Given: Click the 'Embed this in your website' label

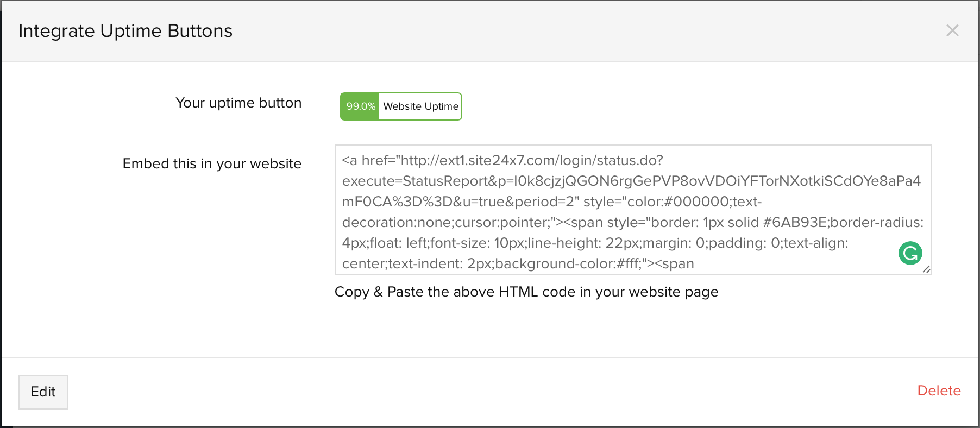Looking at the screenshot, I should click(212, 163).
